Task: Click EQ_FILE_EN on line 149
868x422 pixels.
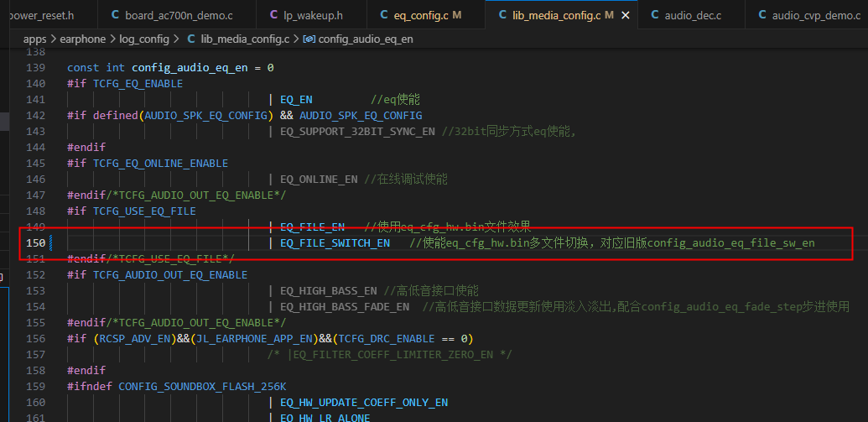Action: [312, 227]
